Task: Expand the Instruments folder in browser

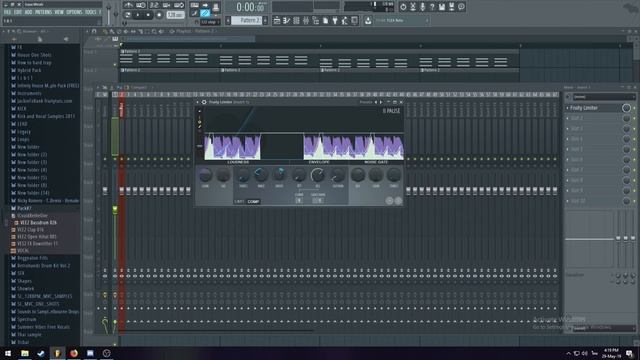Action: tap(29, 93)
